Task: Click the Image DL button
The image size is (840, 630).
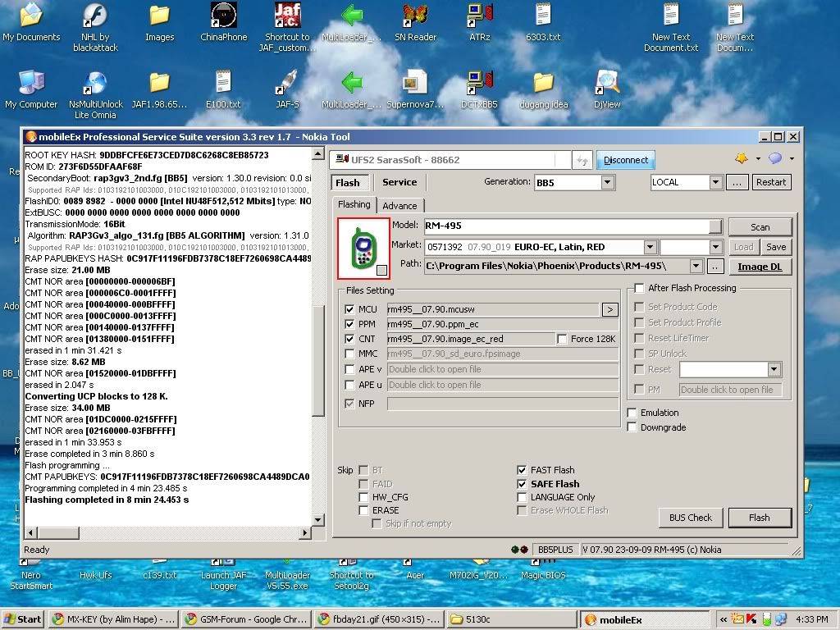Action: tap(760, 267)
